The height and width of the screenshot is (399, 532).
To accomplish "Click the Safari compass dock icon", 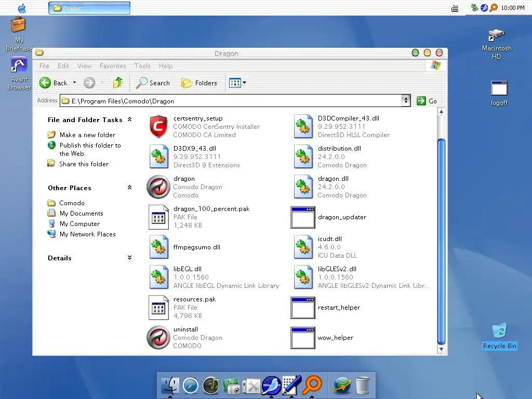I will (190, 386).
